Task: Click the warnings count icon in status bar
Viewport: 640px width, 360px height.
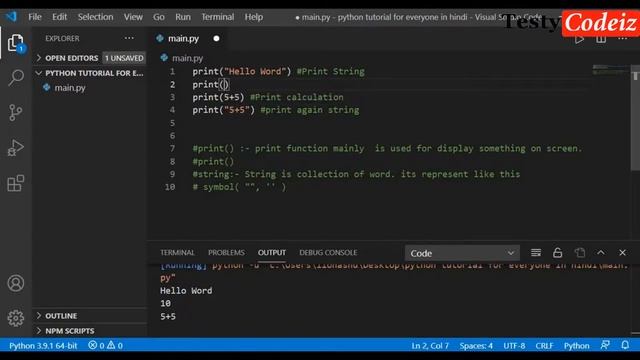Action: tap(111, 345)
